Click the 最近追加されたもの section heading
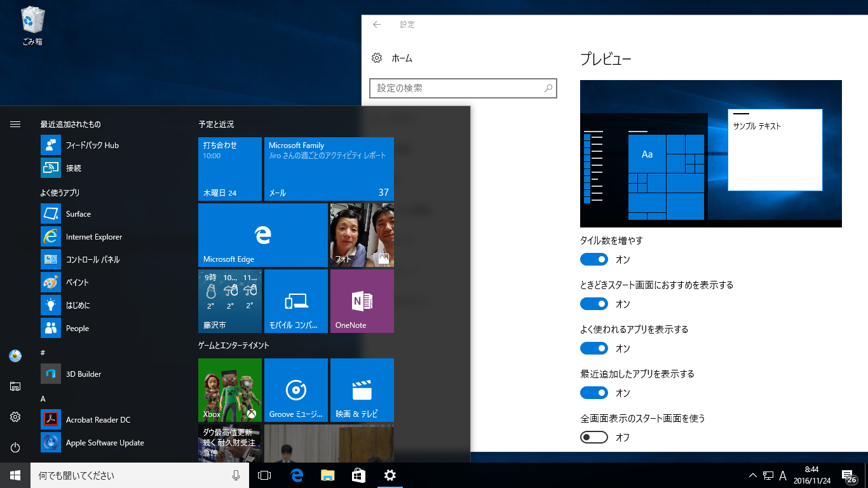 [x=71, y=125]
